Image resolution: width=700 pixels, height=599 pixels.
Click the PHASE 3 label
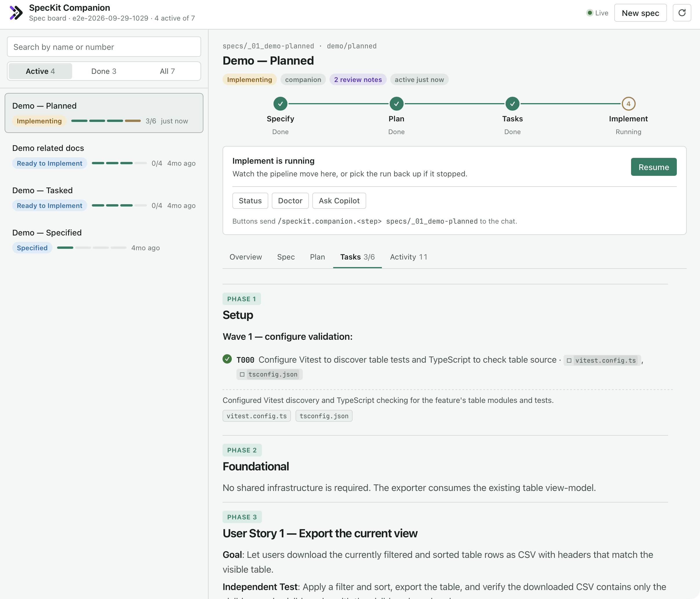242,517
